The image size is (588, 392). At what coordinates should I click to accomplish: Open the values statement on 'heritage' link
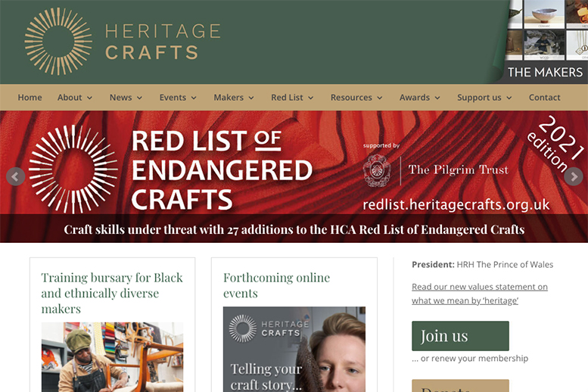coord(480,294)
